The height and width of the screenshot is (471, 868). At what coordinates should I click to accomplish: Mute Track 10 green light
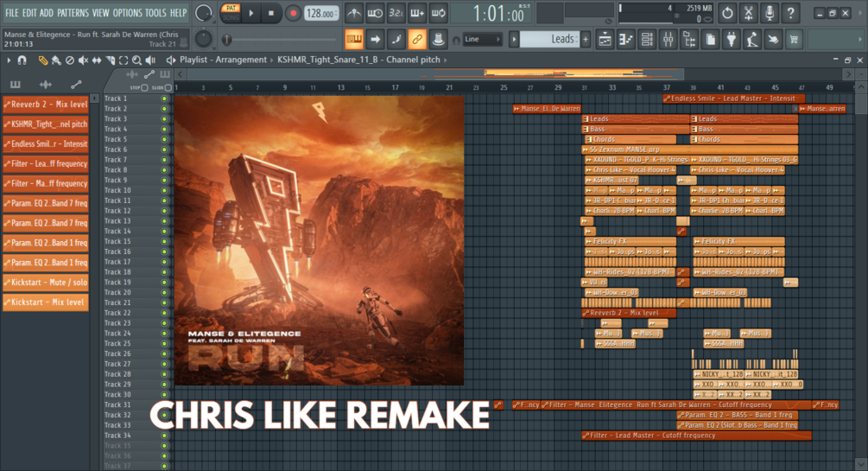click(164, 191)
